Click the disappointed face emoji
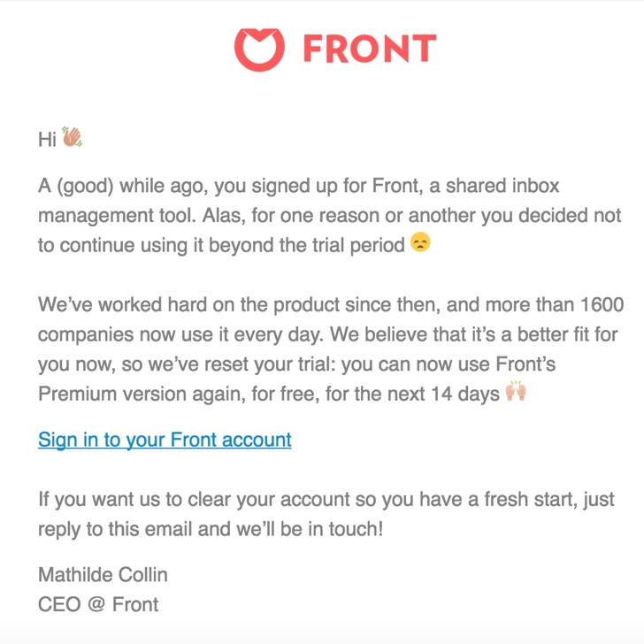This screenshot has width=644, height=644. (x=420, y=241)
